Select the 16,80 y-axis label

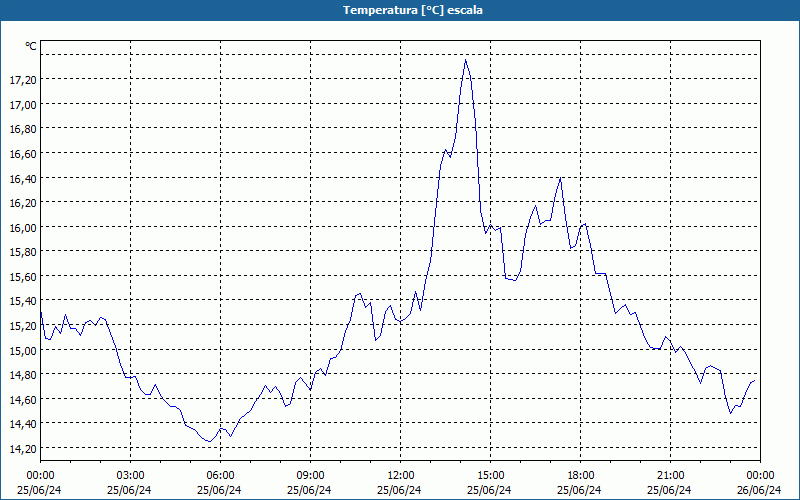pos(23,129)
